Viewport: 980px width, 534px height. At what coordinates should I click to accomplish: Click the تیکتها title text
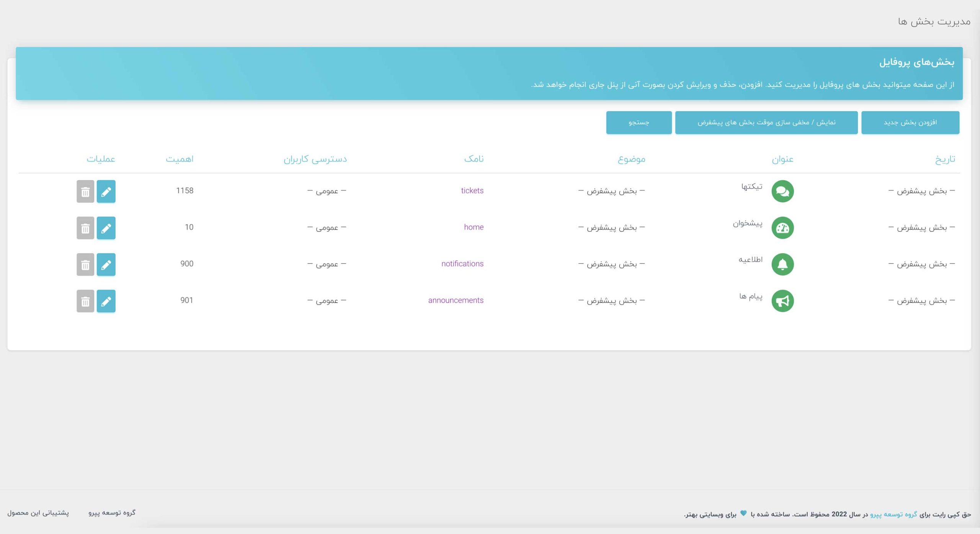[x=752, y=186]
